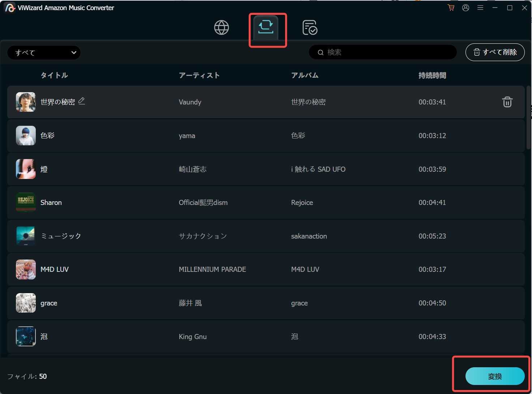The width and height of the screenshot is (532, 394).
Task: Select the 世界の秘密 song title
Action: point(58,102)
